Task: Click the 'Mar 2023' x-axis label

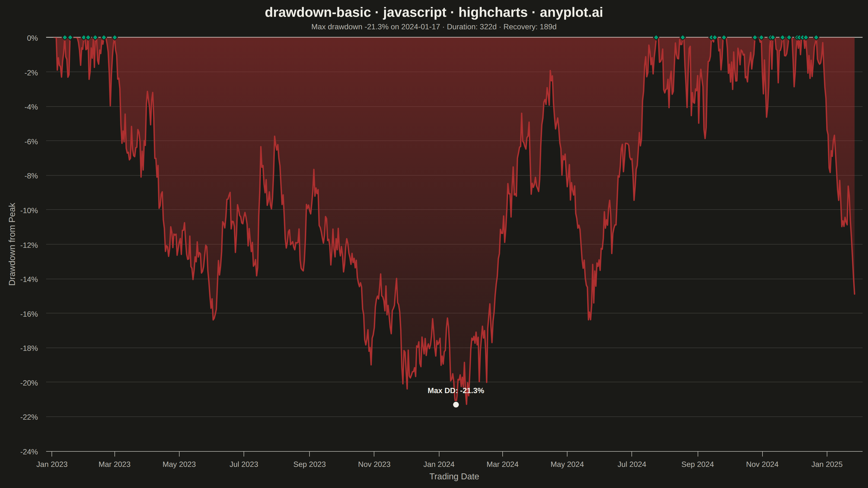Action: point(114,464)
